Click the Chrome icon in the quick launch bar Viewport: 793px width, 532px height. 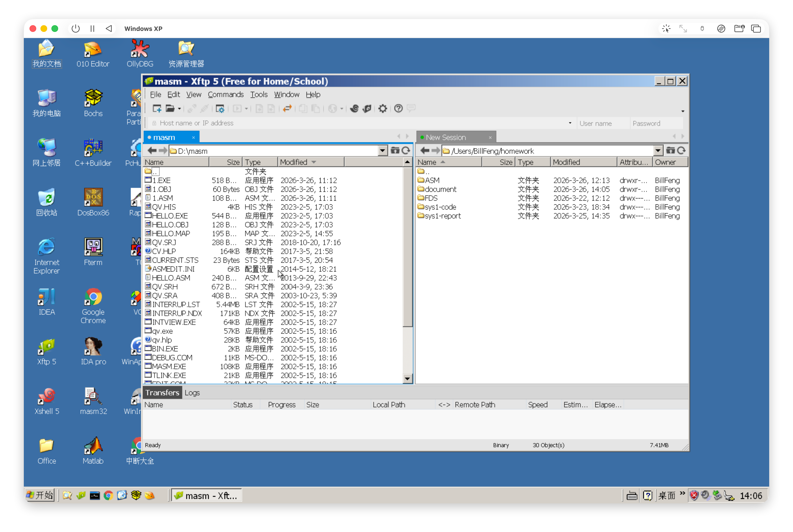coord(108,496)
